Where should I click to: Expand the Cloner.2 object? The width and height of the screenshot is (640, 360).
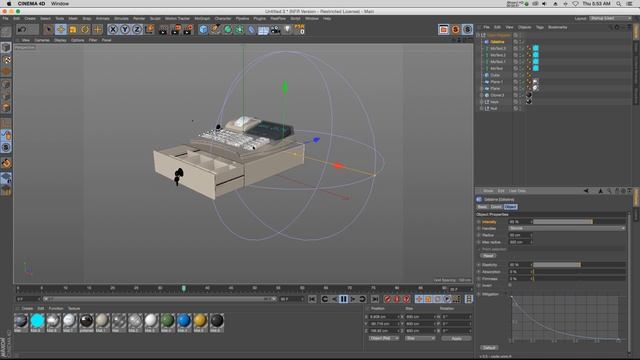pyautogui.click(x=482, y=95)
